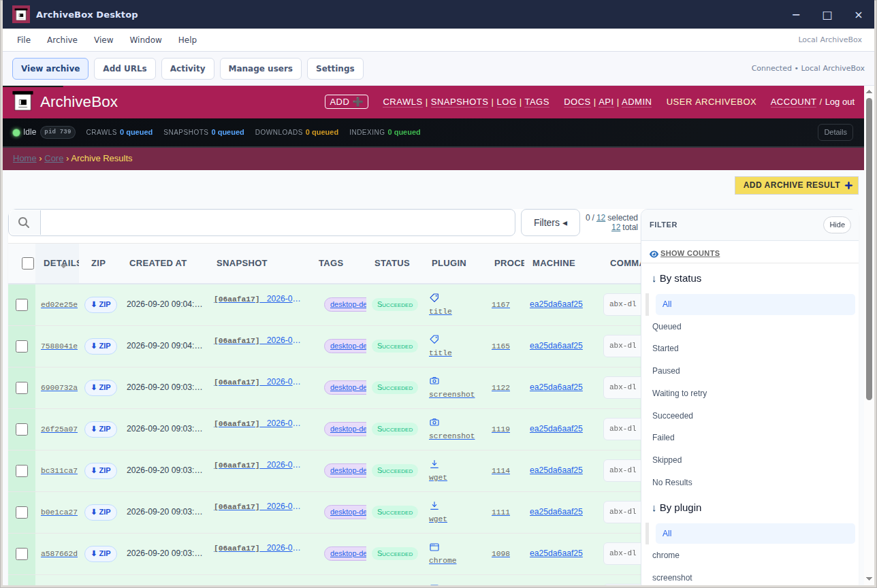The width and height of the screenshot is (877, 588).
Task: Click the wget download icon in row b0e1ca27
Action: click(434, 505)
